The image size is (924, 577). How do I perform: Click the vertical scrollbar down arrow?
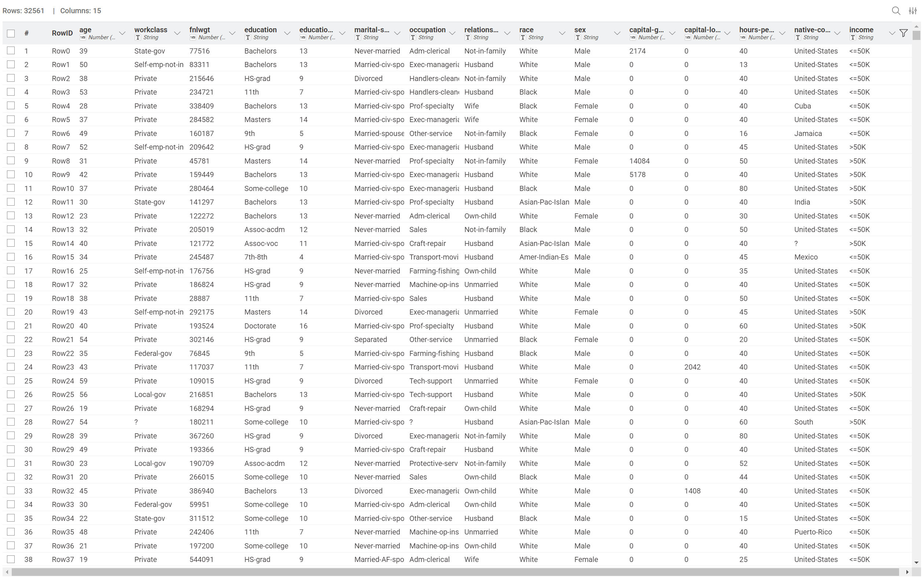[x=916, y=562]
